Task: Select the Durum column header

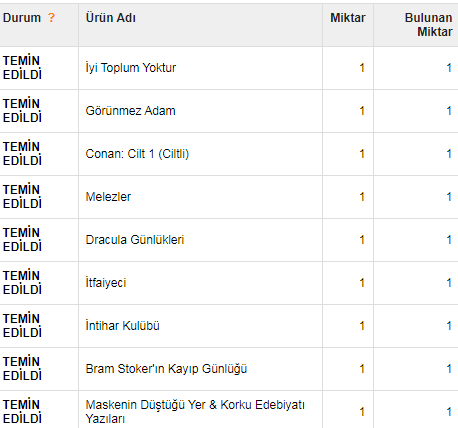Action: 22,18
